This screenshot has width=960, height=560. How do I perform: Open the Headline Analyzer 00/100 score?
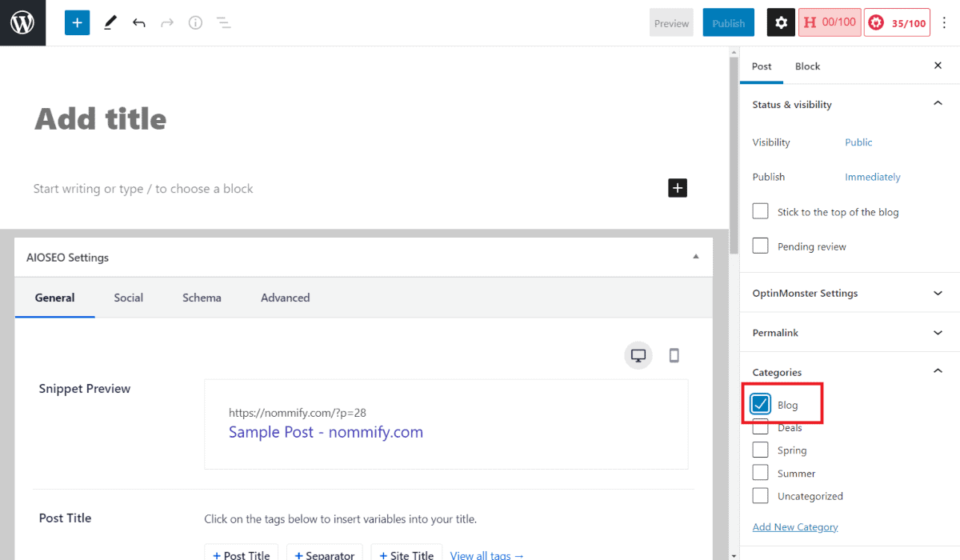(830, 22)
